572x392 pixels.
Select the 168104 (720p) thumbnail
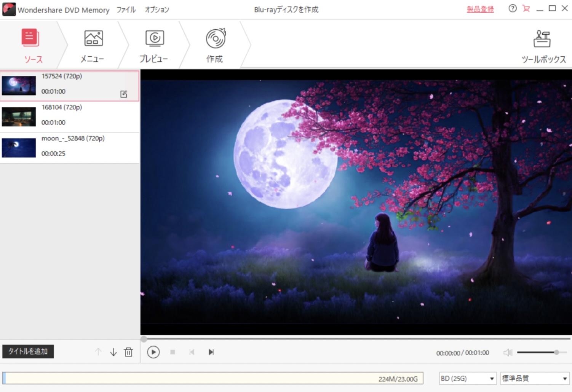(x=19, y=116)
